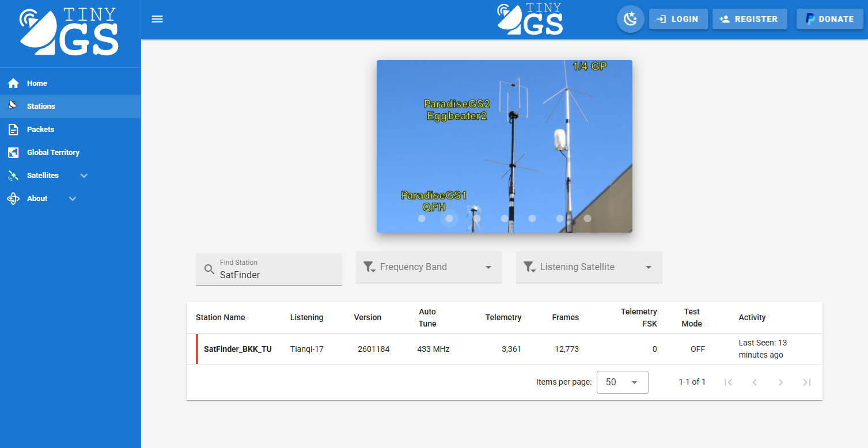Click the Home icon in the sidebar
The image size is (868, 448).
(x=13, y=83)
